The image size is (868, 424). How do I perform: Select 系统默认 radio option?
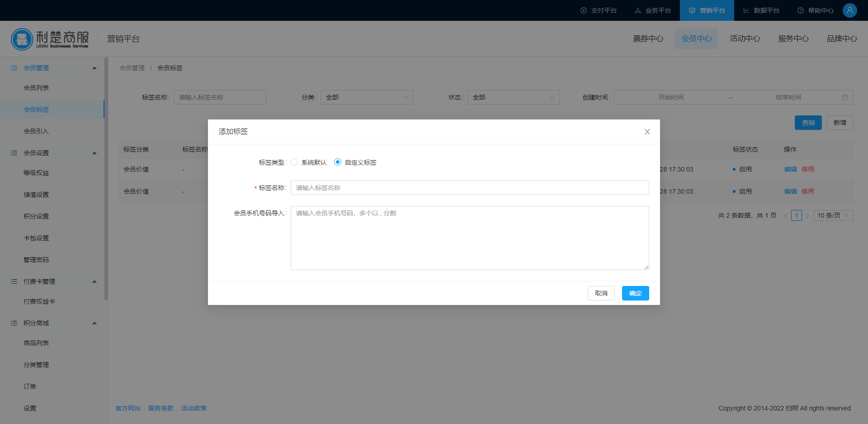pyautogui.click(x=294, y=162)
